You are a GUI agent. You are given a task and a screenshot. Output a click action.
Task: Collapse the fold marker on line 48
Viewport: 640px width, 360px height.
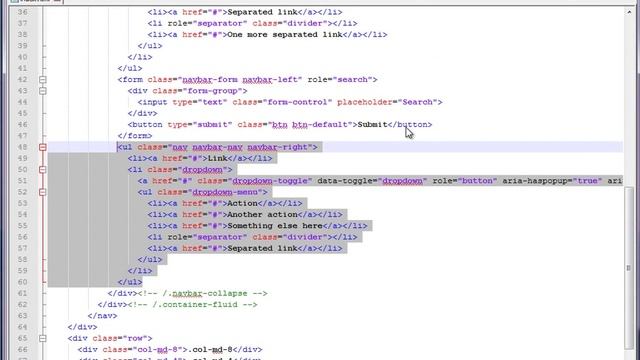tap(42, 147)
